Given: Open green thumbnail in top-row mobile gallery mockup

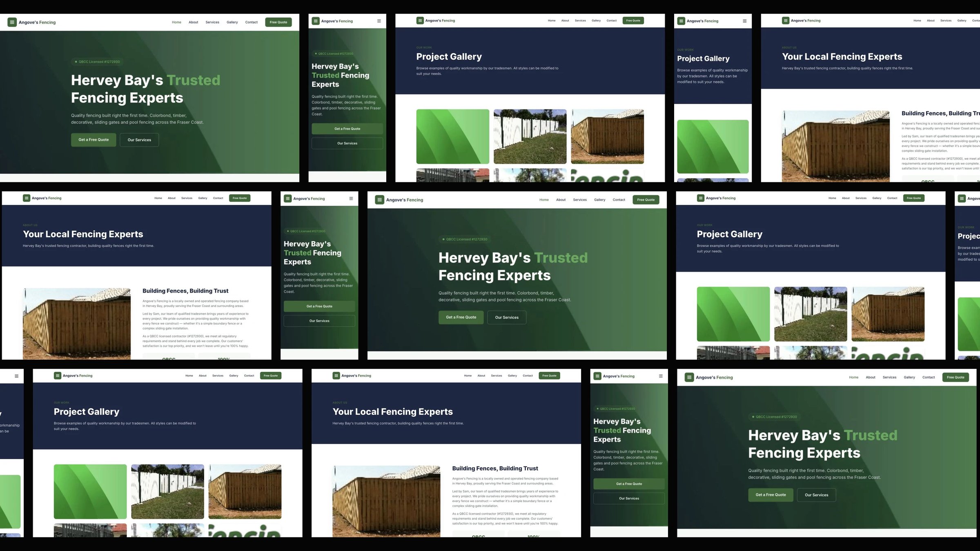Looking at the screenshot, I should [x=713, y=147].
